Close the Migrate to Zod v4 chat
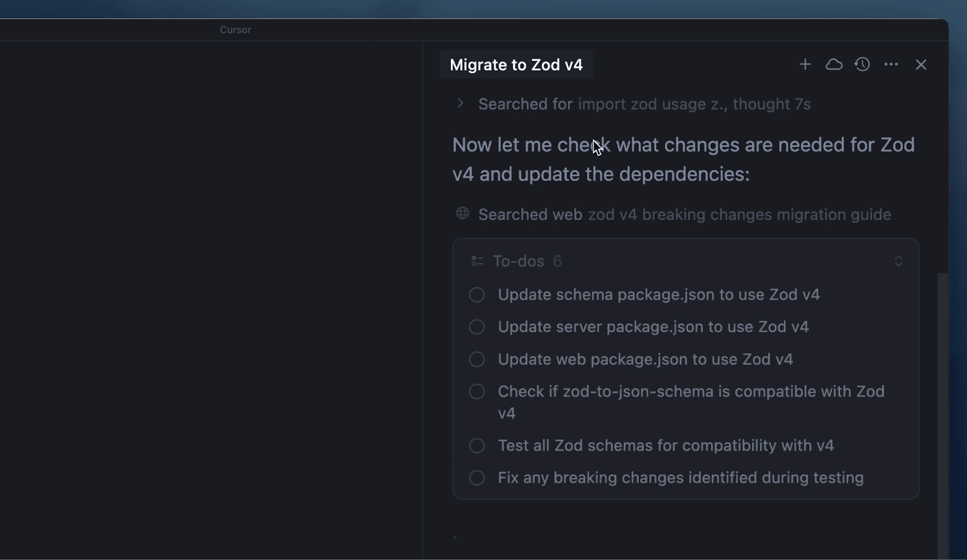 coord(920,64)
